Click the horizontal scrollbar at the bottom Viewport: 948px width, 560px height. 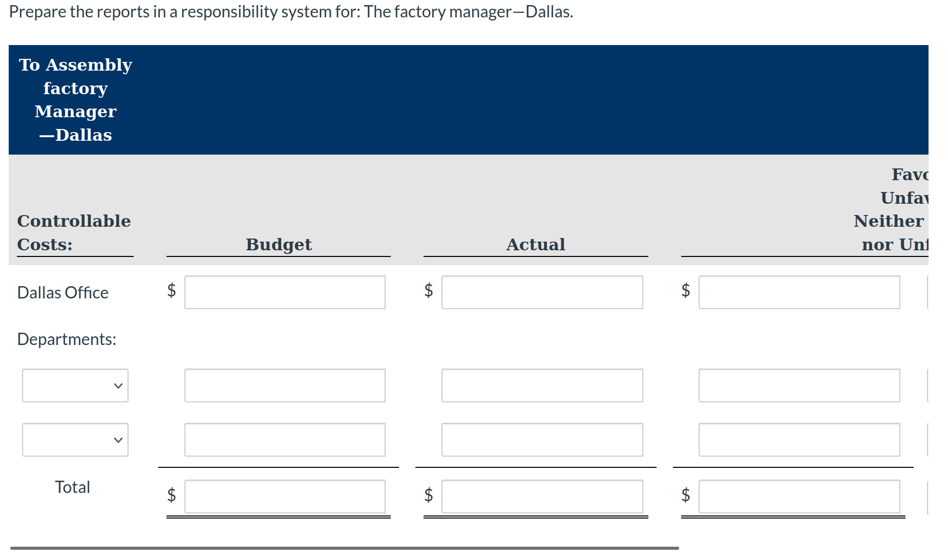point(343,548)
